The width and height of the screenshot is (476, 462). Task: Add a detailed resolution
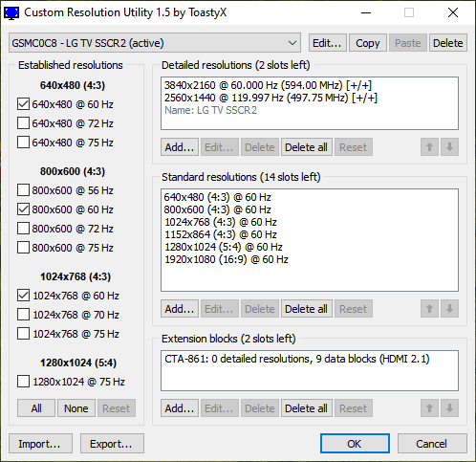click(x=180, y=147)
